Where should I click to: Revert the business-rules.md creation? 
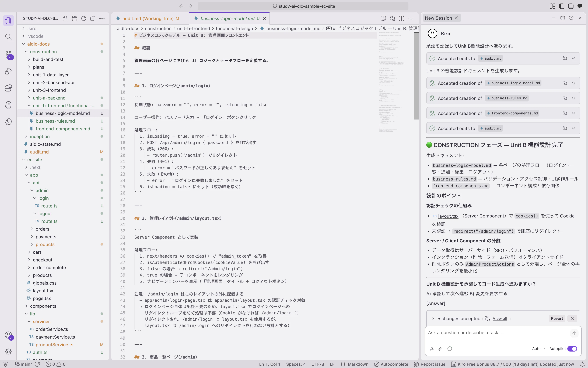pyautogui.click(x=573, y=98)
